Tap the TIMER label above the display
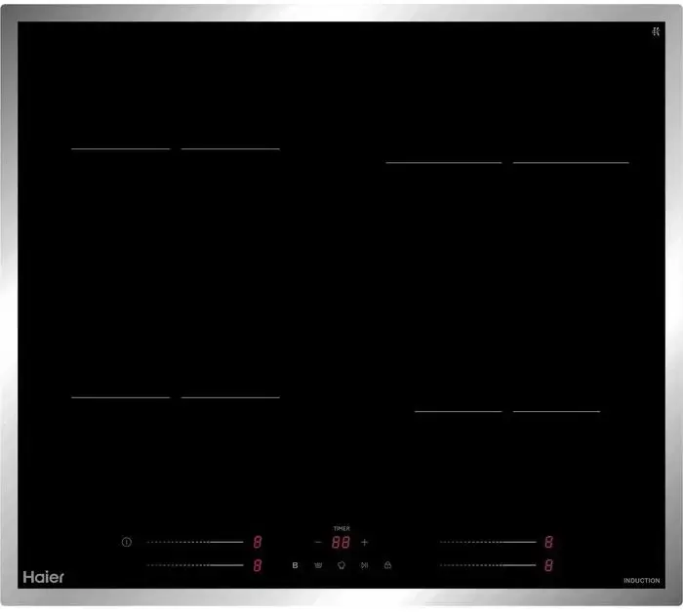 point(341,528)
